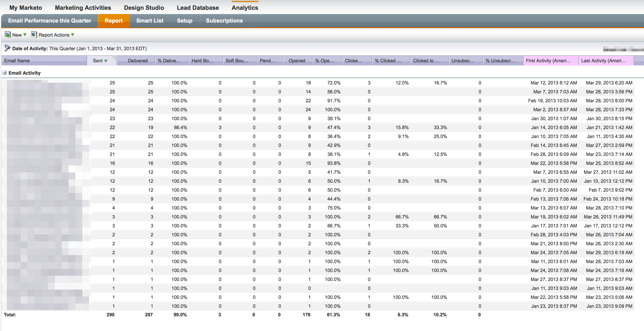Sort by the Opened column header
The height and width of the screenshot is (331, 644).
tap(297, 61)
